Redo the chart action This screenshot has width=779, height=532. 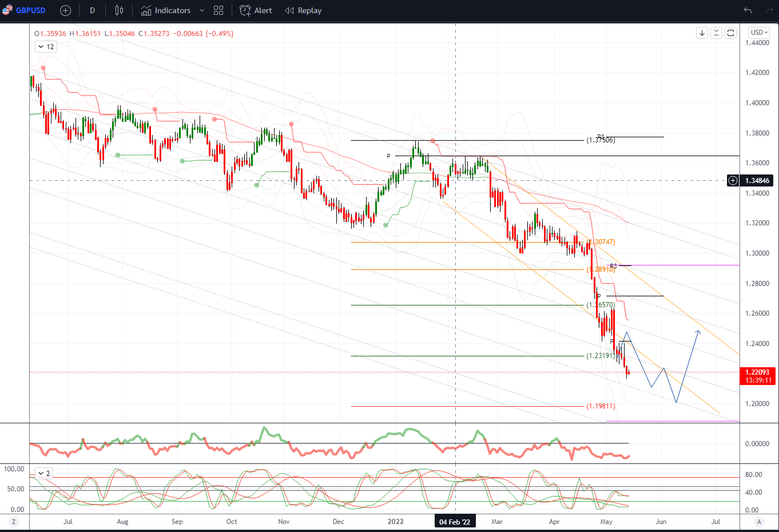click(x=769, y=10)
